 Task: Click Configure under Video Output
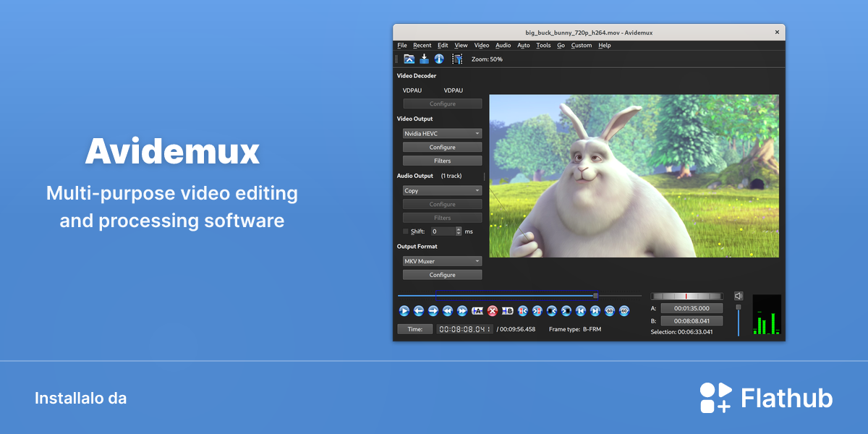click(x=442, y=147)
